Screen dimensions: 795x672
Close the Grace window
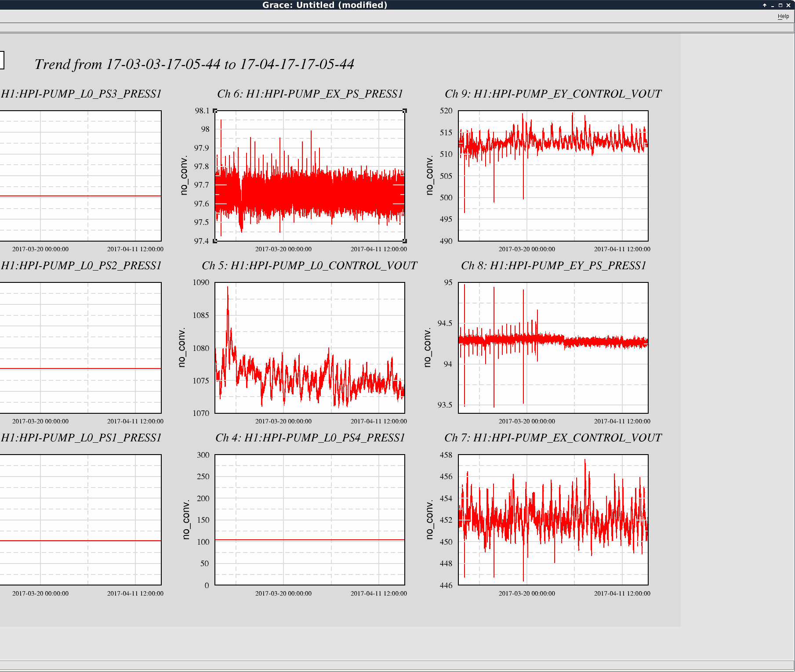point(788,5)
